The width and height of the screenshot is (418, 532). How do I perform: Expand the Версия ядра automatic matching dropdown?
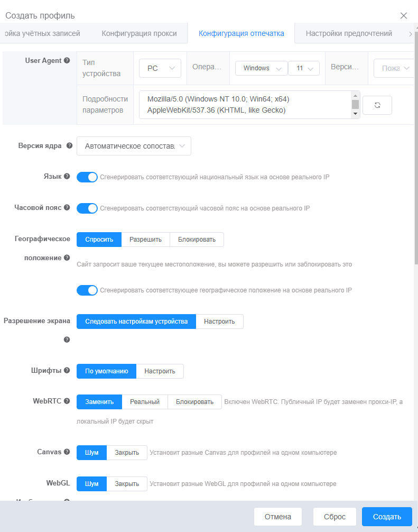[134, 145]
